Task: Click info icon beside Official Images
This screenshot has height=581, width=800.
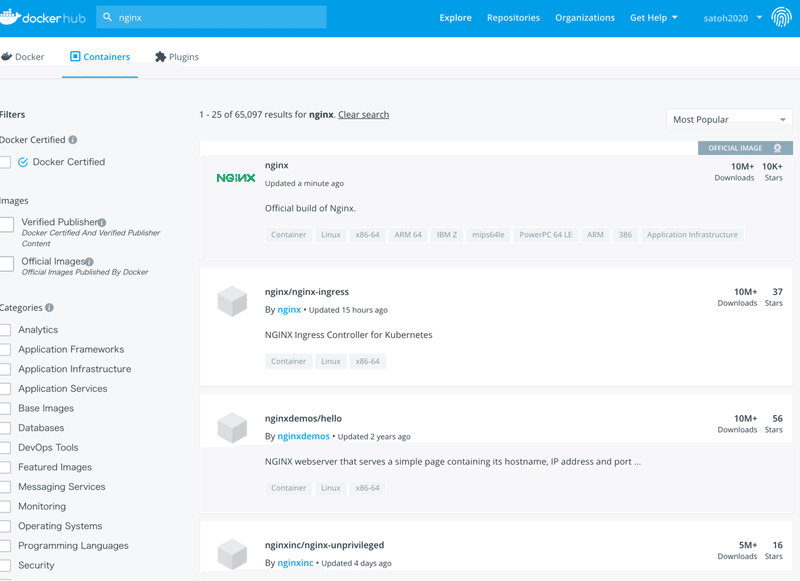Action: coord(89,262)
